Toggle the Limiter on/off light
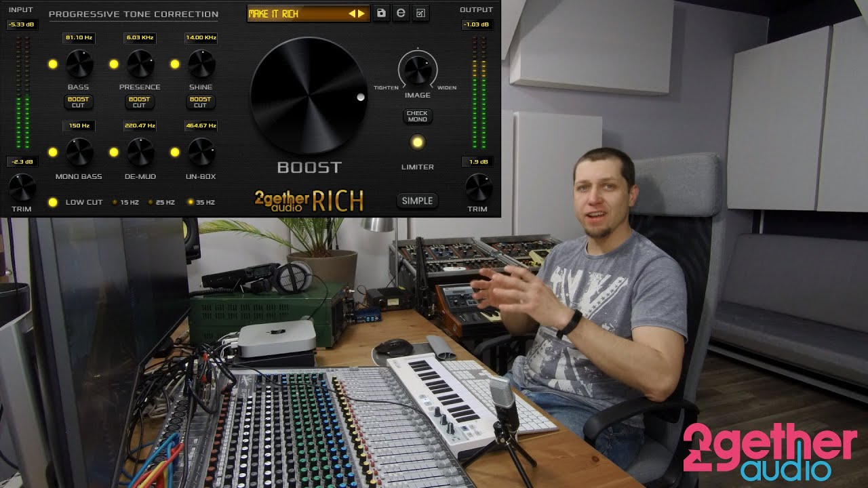 [x=418, y=142]
